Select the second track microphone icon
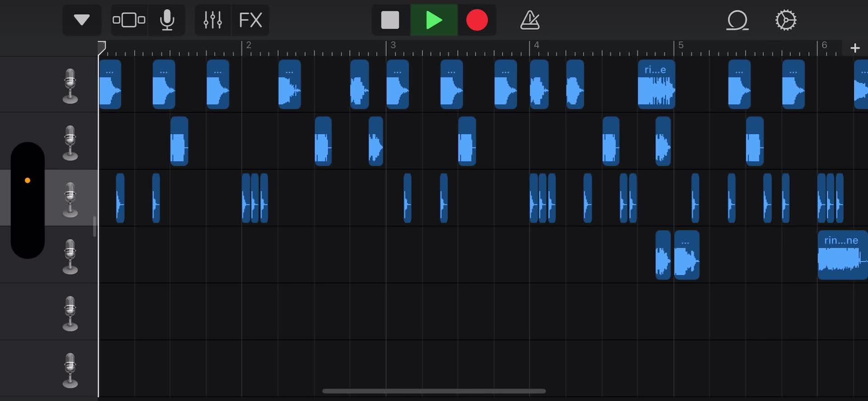 [70, 143]
